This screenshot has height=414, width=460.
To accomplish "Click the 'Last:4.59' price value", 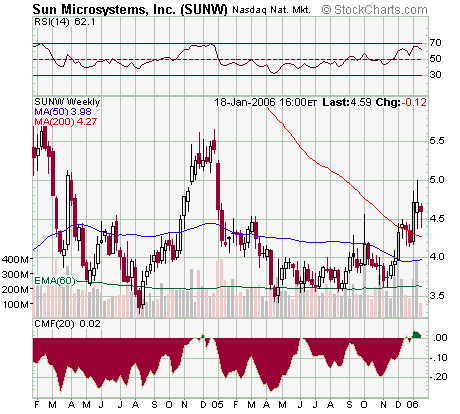I will [x=347, y=102].
